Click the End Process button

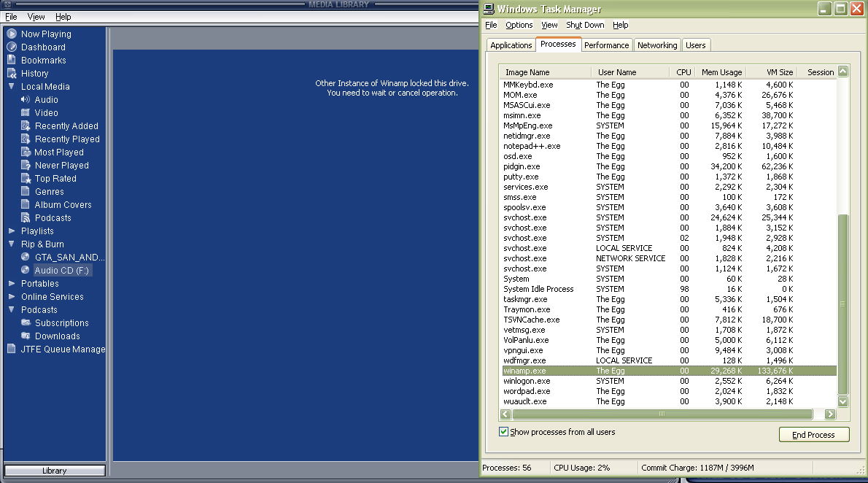pyautogui.click(x=814, y=435)
